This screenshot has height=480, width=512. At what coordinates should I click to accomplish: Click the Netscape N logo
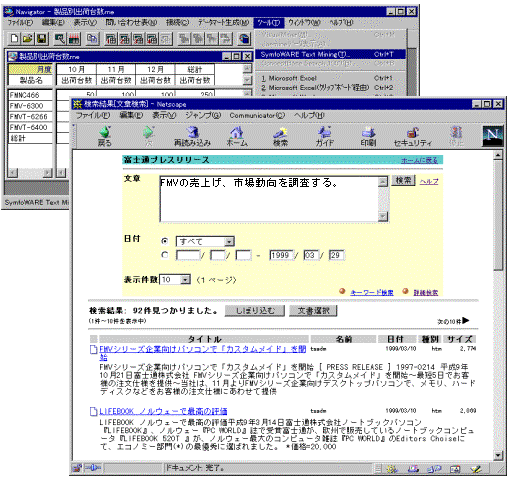493,136
